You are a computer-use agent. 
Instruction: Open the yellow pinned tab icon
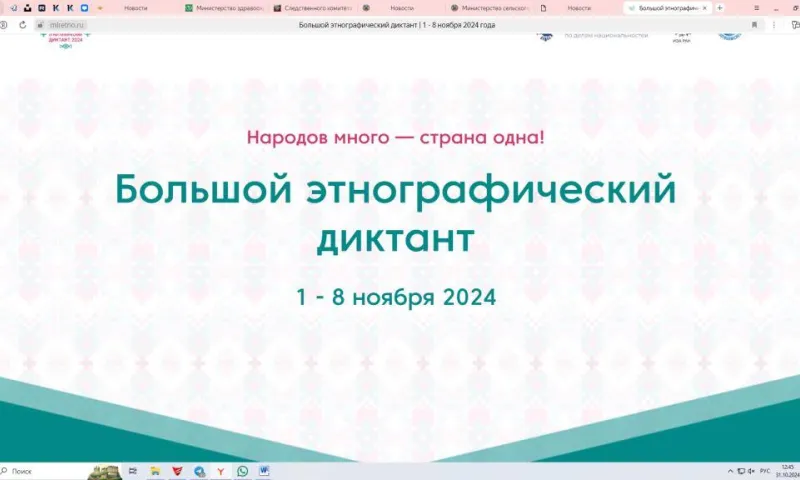pos(100,8)
